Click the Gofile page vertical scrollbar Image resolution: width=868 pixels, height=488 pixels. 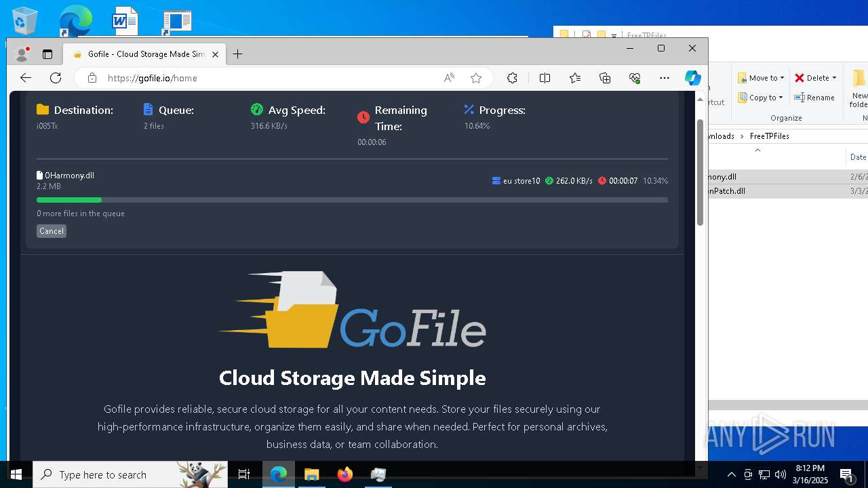(x=701, y=173)
